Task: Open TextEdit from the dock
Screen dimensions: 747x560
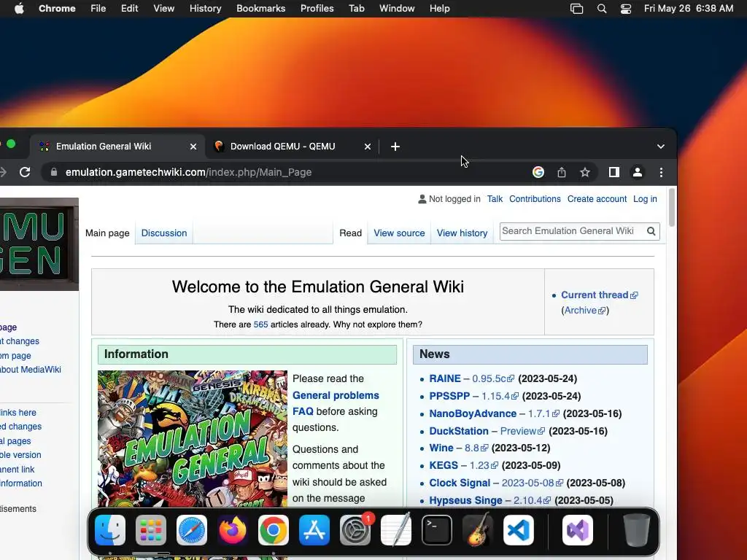Action: click(x=396, y=530)
